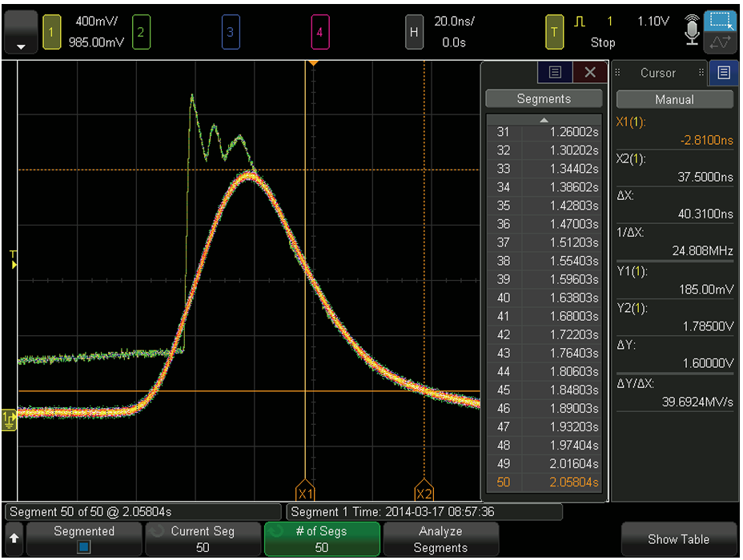The image size is (743, 560).
Task: Click the Y1(1) value 185.00mV
Action: pos(706,290)
